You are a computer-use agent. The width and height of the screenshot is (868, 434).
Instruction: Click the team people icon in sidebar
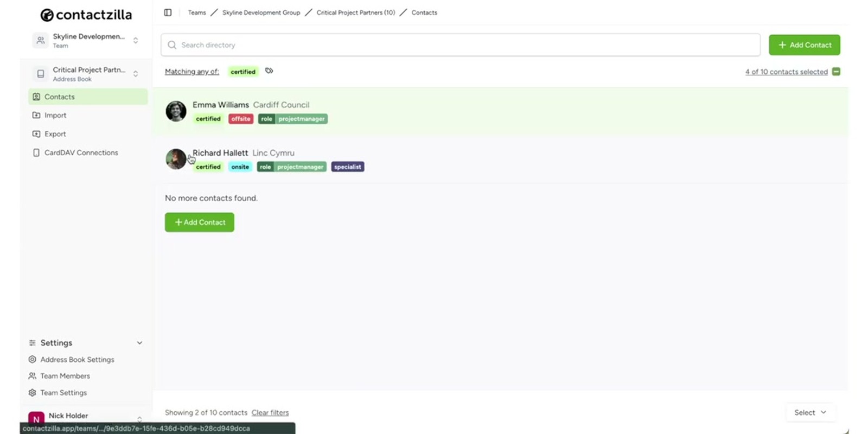click(41, 41)
